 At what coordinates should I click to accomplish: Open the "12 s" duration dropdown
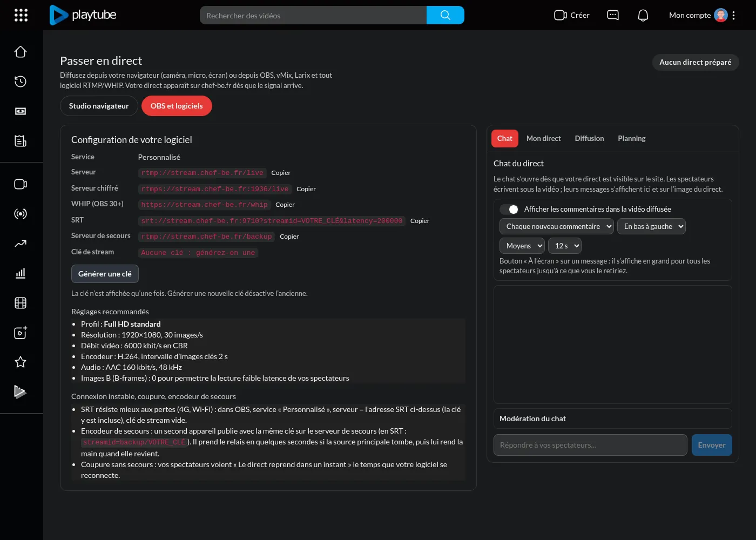(565, 246)
